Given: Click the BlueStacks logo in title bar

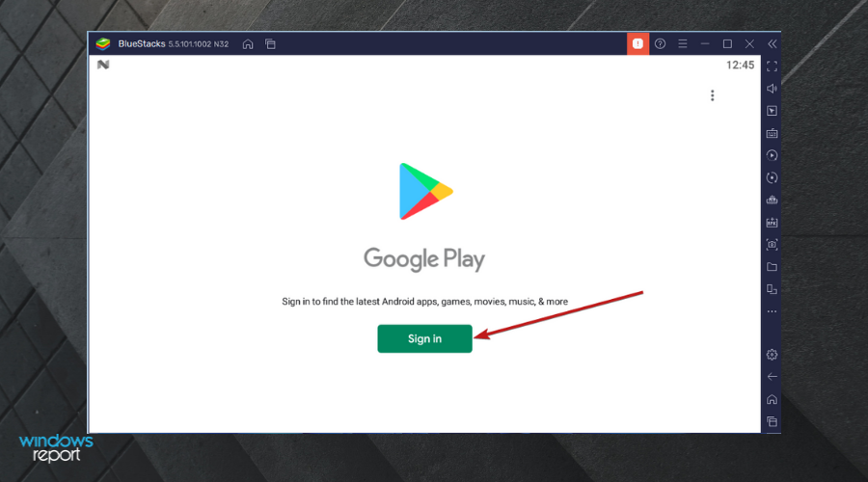Looking at the screenshot, I should 103,43.
